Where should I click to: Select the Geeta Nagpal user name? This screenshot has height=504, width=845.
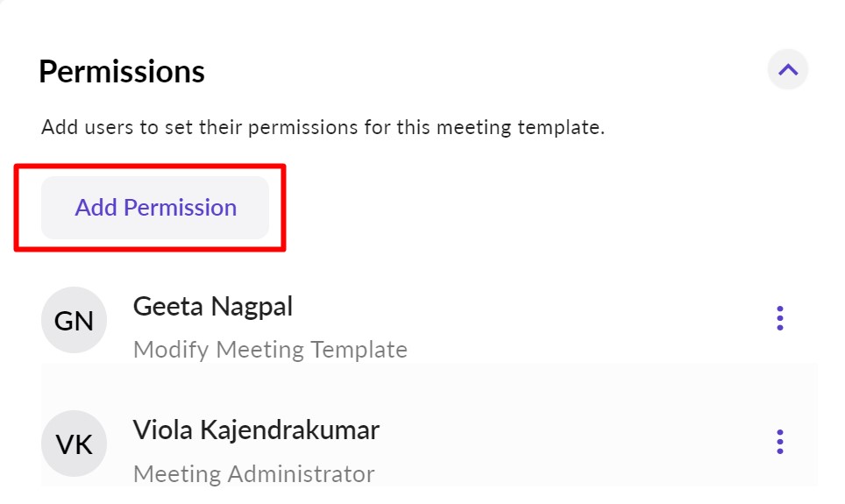tap(213, 307)
